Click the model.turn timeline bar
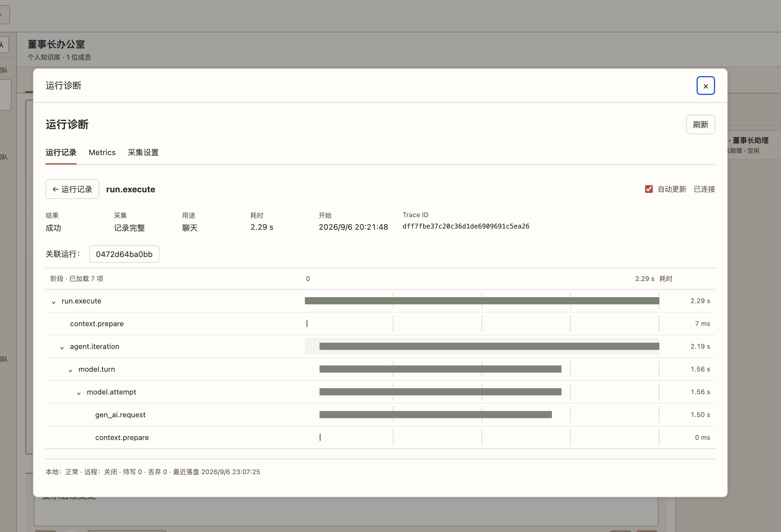Image resolution: width=781 pixels, height=532 pixels. coord(440,369)
